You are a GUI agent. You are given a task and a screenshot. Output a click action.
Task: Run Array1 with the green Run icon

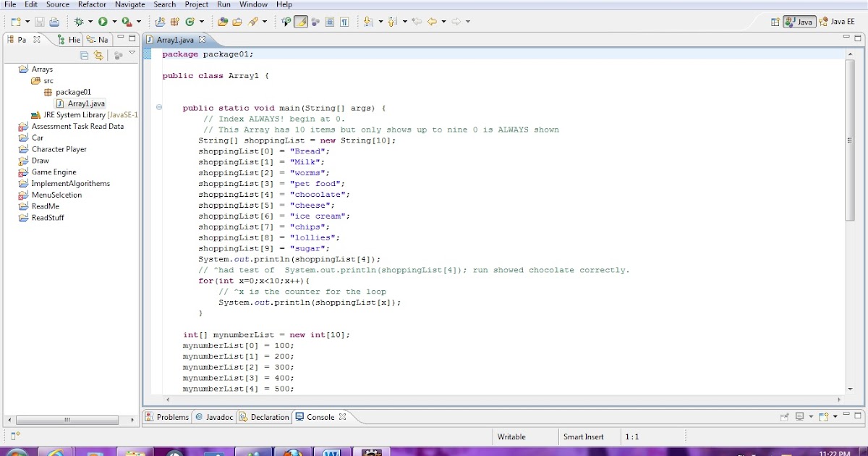coord(101,21)
